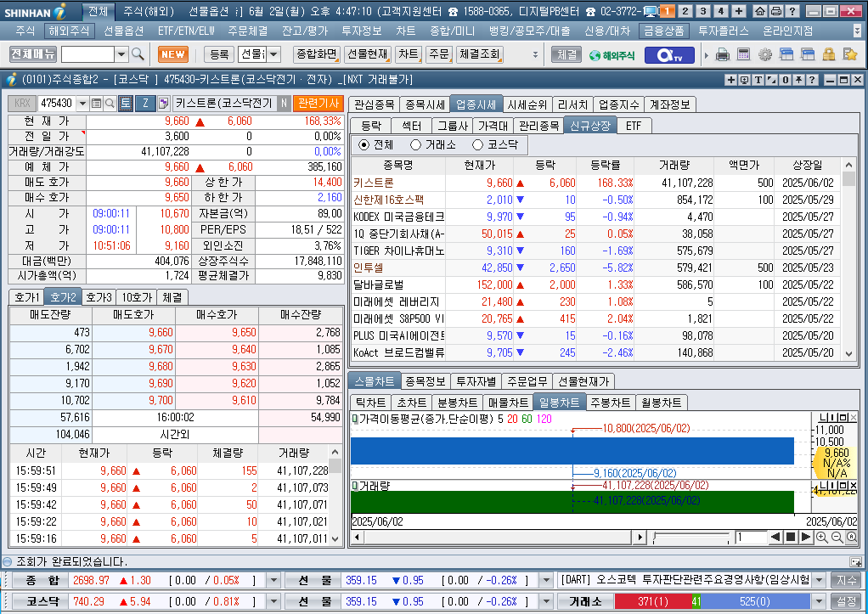Switch to the 관심종목 tab
The image size is (868, 614).
(x=375, y=104)
